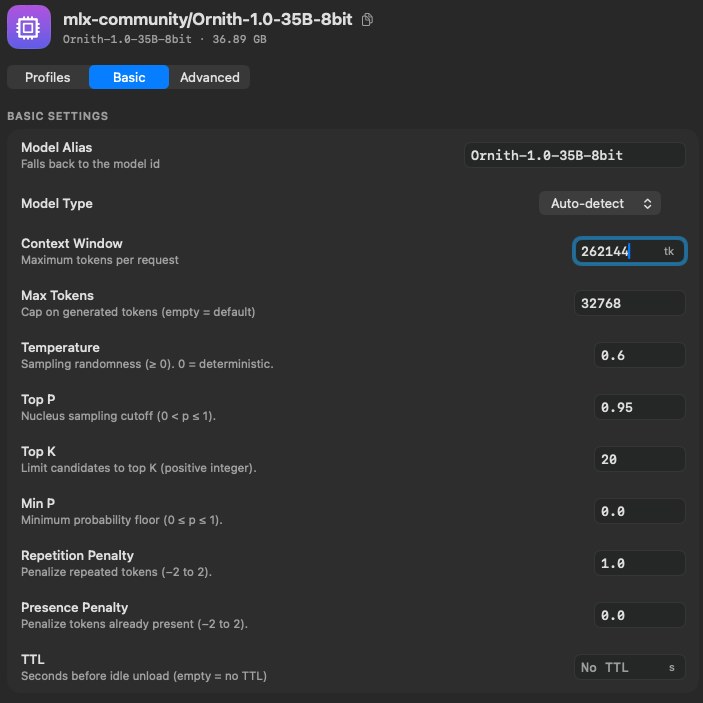Edit the Top K field showing 20

639,460
